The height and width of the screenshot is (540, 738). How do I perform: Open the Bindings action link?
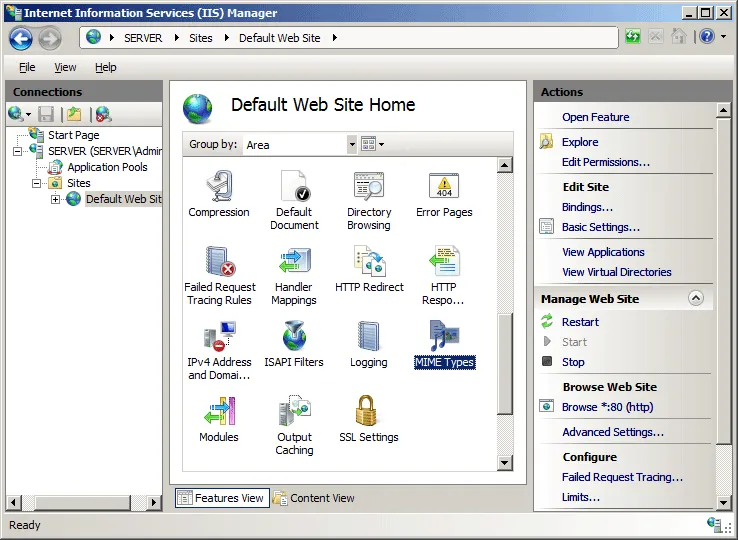pyautogui.click(x=587, y=207)
